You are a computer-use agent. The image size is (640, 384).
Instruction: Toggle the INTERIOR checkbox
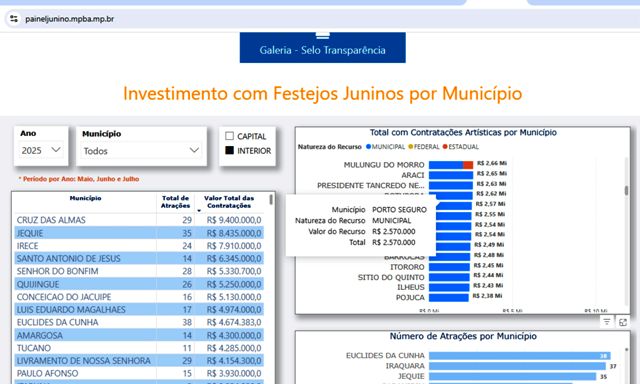coord(229,150)
